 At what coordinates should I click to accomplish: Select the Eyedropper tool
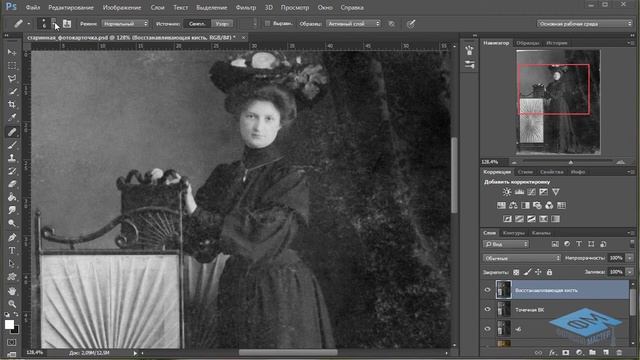pos(12,118)
